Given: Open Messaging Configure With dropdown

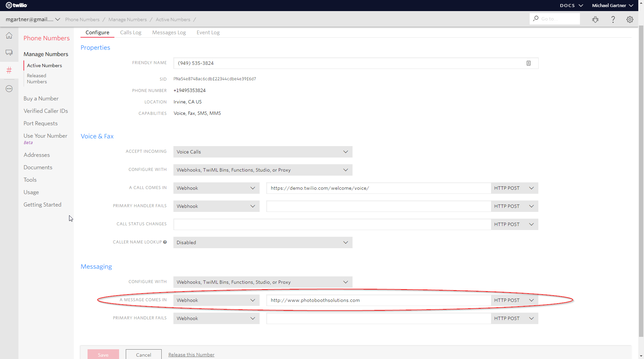Looking at the screenshot, I should [263, 282].
